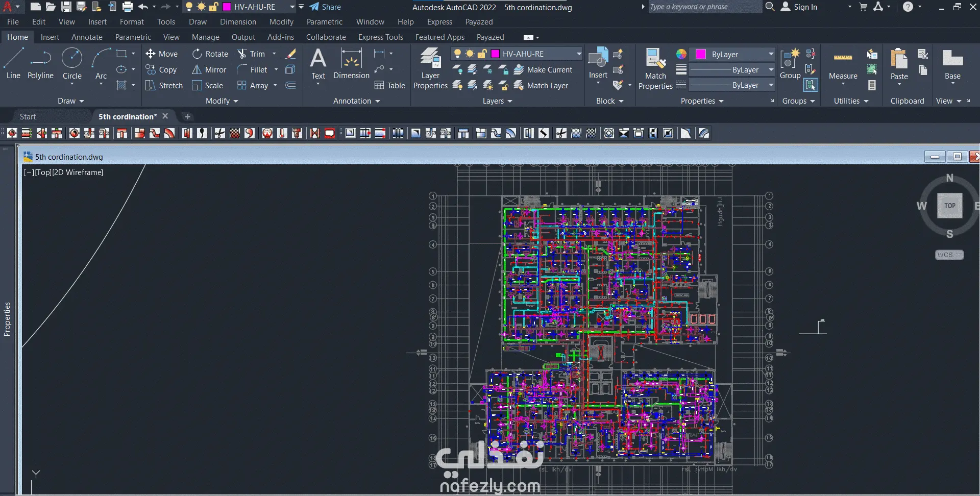Open the Help question mark icon
The height and width of the screenshot is (496, 980).
coord(908,7)
